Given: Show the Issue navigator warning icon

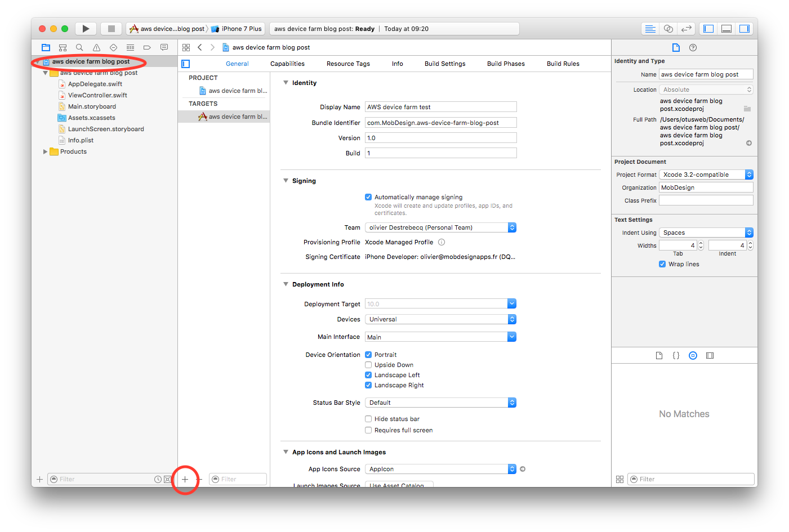Looking at the screenshot, I should click(96, 47).
